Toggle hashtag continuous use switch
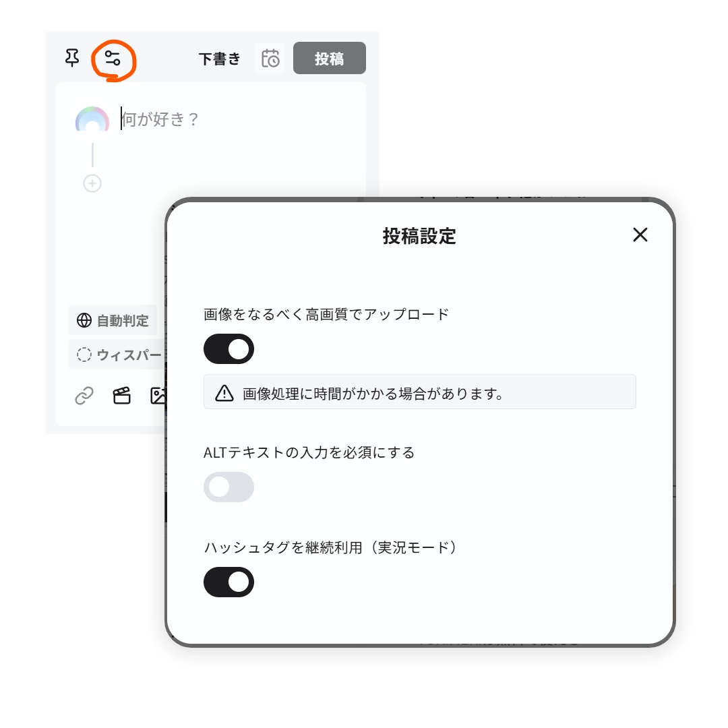 [x=229, y=582]
